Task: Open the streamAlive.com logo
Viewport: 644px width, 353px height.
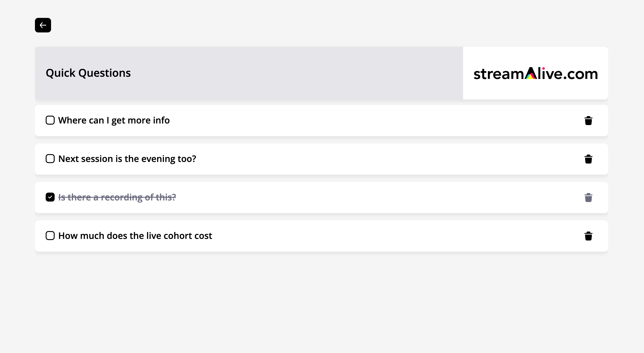Action: (x=535, y=73)
